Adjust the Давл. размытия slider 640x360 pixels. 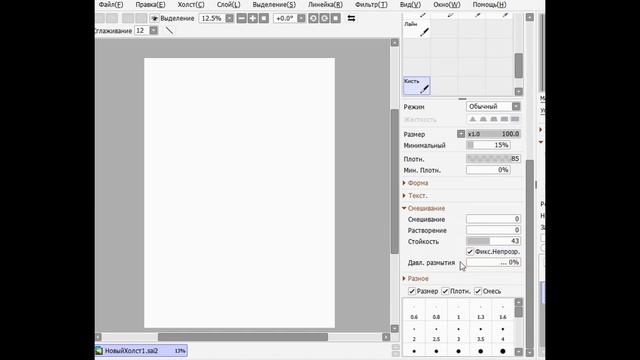coord(493,262)
